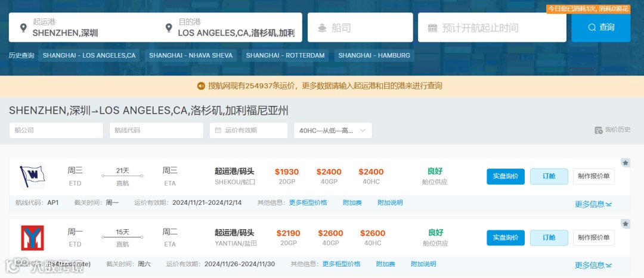
Task: Click booking button for YANTIAN route
Action: click(x=549, y=238)
